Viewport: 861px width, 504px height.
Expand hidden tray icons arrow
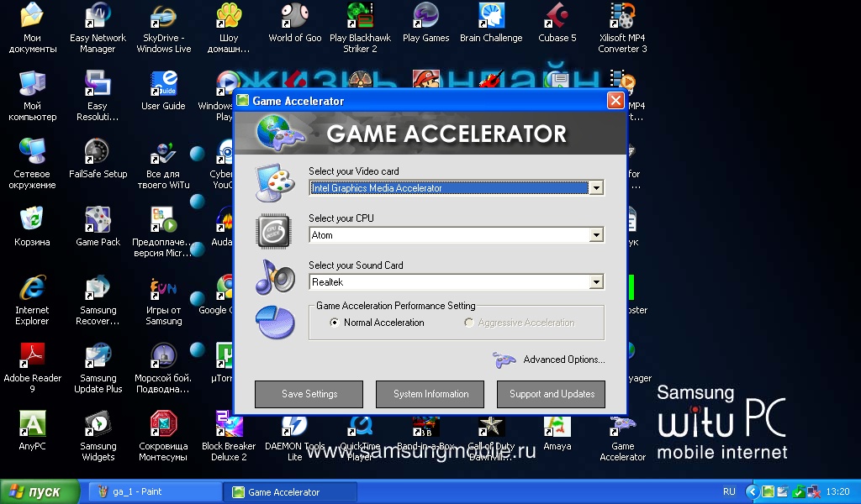click(x=753, y=492)
